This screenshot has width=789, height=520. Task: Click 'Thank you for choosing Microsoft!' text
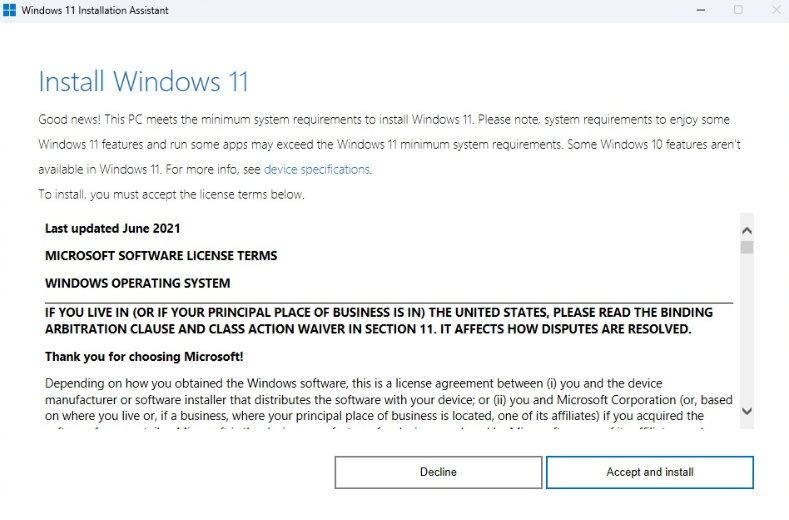click(144, 357)
